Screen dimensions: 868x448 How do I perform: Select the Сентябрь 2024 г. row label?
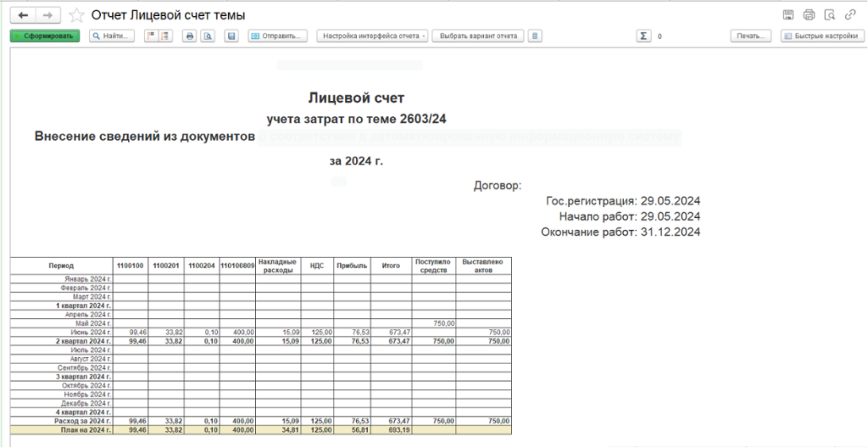[61, 367]
